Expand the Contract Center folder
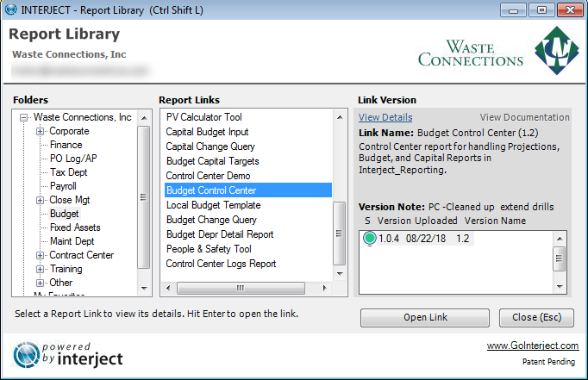This screenshot has height=380, width=588. tap(40, 255)
